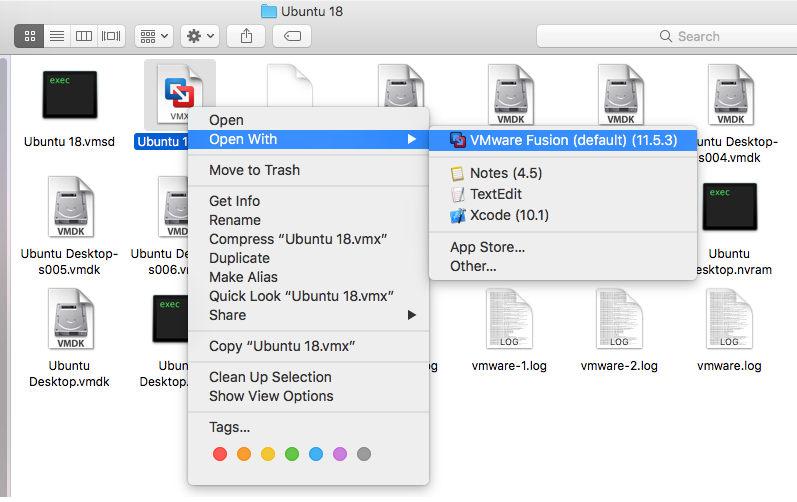Choose Other... in submenu

[x=563, y=266]
